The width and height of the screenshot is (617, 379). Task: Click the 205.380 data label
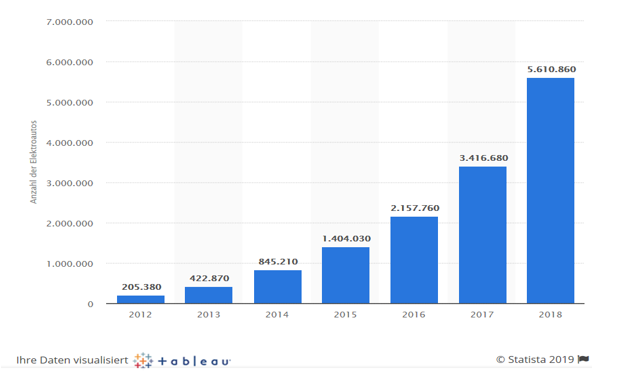click(141, 287)
